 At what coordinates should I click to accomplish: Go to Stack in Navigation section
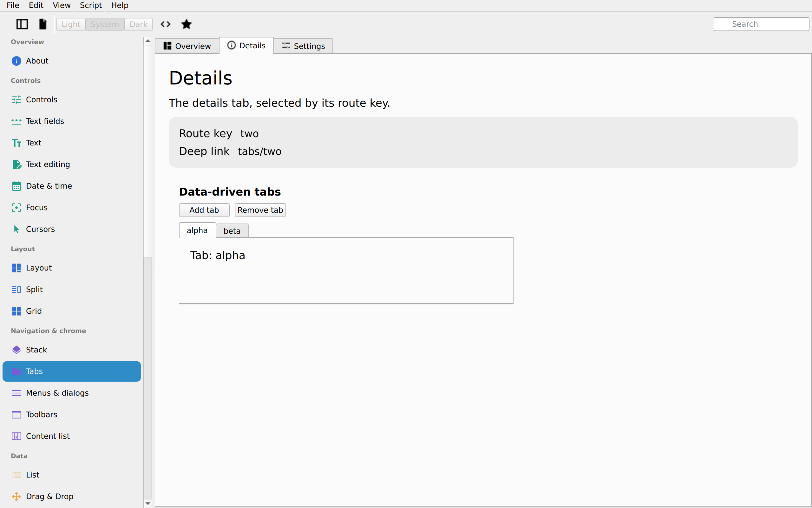pyautogui.click(x=71, y=350)
